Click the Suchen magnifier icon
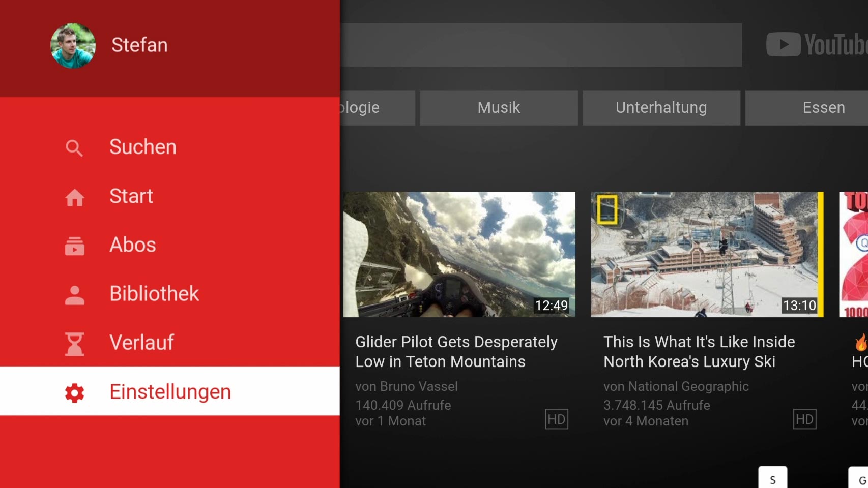This screenshot has width=868, height=488. point(74,148)
